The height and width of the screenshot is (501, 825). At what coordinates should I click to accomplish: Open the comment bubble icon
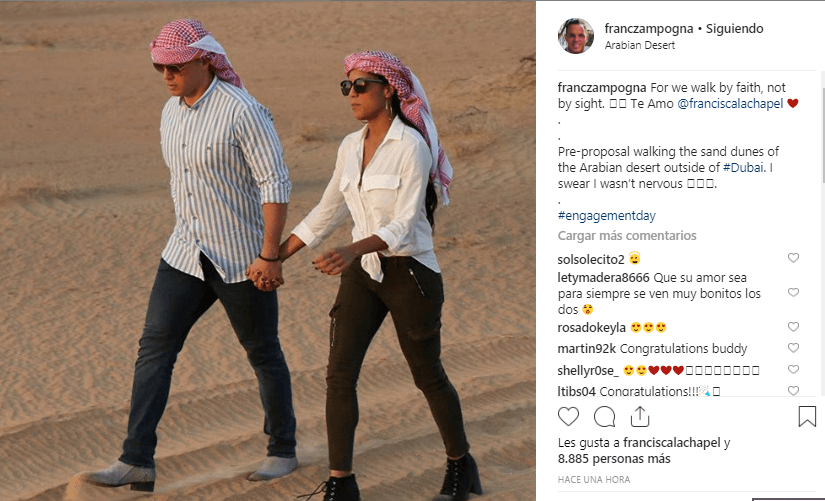(605, 416)
